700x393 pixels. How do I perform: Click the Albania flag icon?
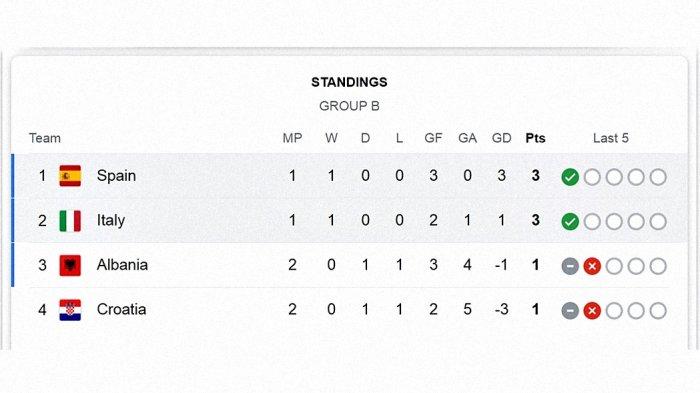[70, 265]
